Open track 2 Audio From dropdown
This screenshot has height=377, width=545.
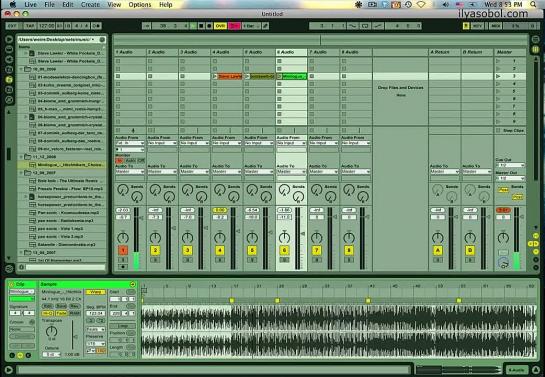pos(162,143)
